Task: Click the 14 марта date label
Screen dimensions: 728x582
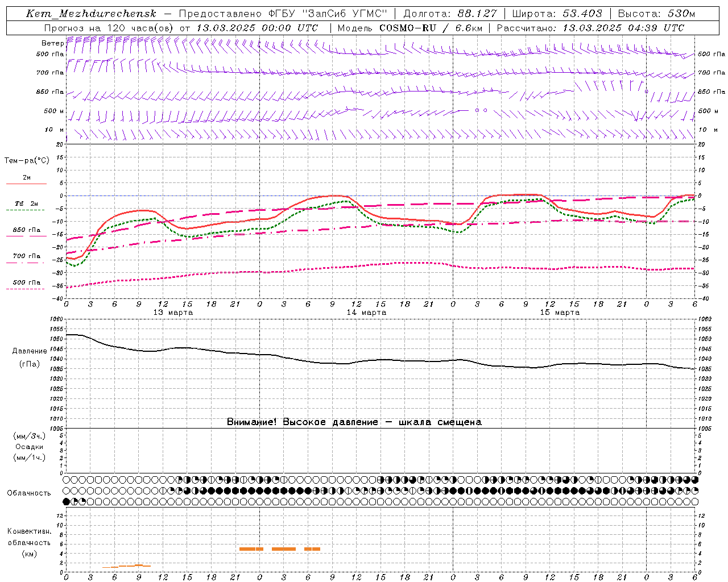Action: pyautogui.click(x=366, y=312)
